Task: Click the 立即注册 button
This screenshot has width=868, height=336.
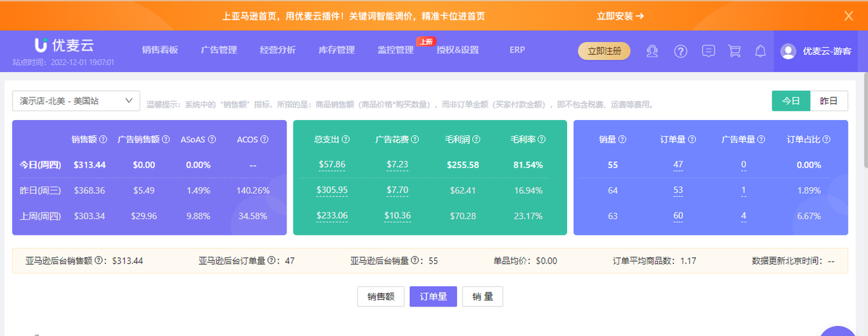Action: (x=604, y=51)
